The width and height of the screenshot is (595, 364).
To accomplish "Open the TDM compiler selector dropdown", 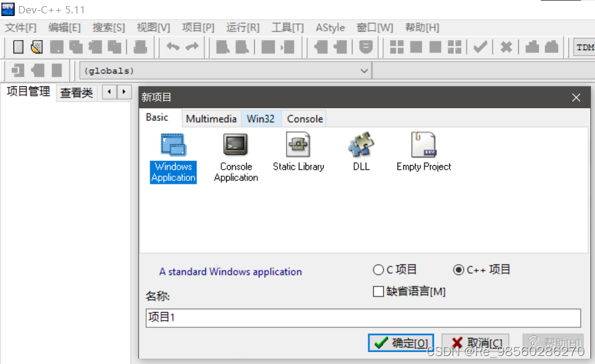I will [584, 48].
